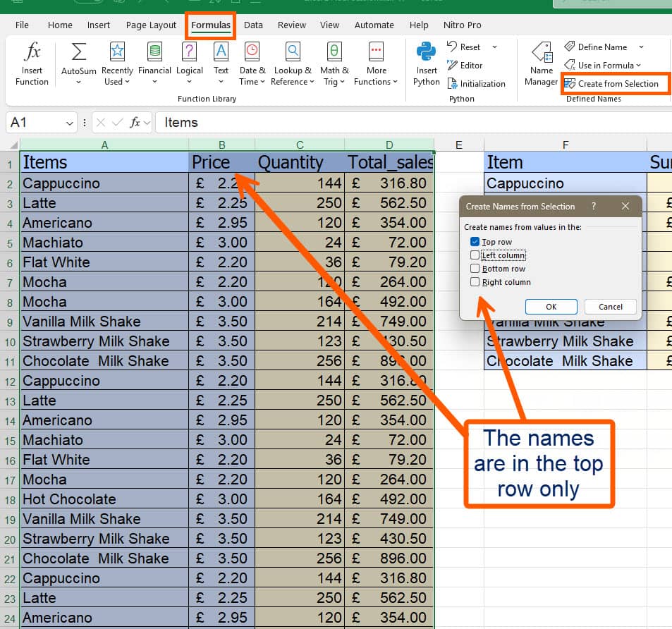
Task: Click the formula bar cancel X icon
Action: 101,123
